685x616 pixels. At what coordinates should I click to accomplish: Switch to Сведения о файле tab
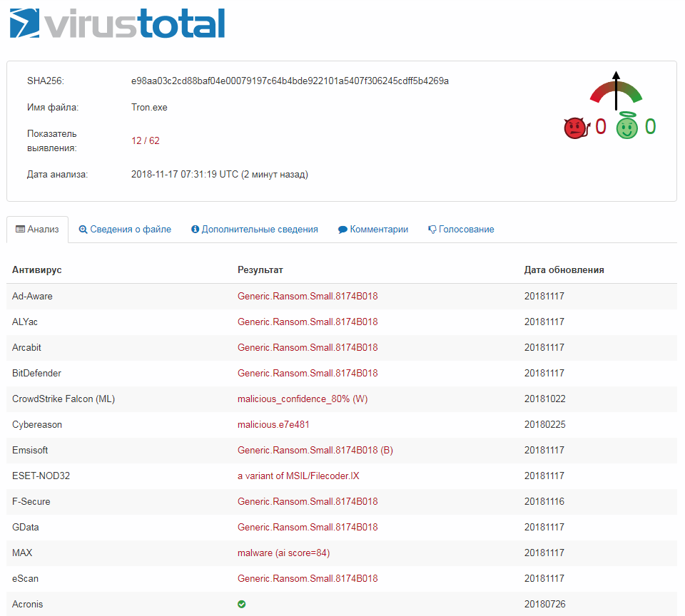coord(125,229)
